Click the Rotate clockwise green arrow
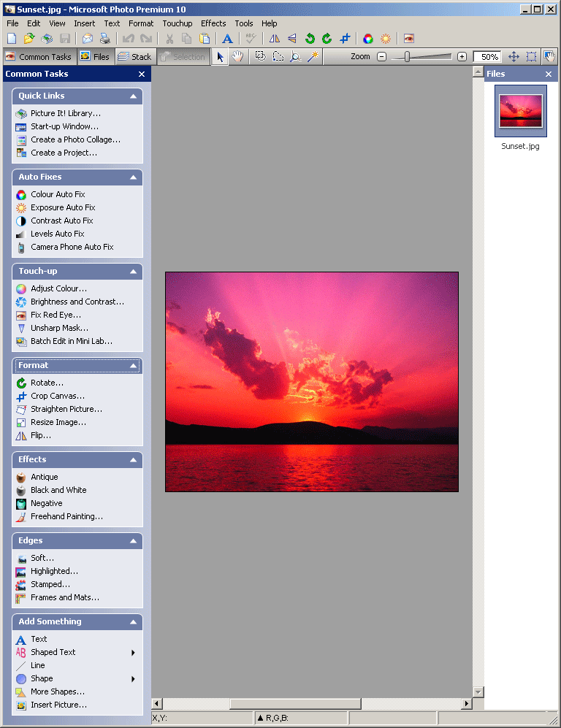The width and height of the screenshot is (561, 728). point(327,39)
